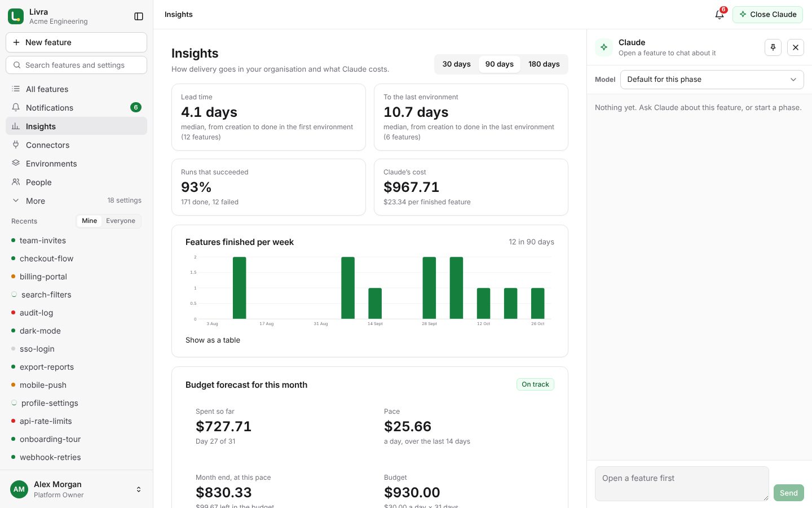The image size is (812, 508).
Task: Pin the Claude panel
Action: (x=773, y=47)
